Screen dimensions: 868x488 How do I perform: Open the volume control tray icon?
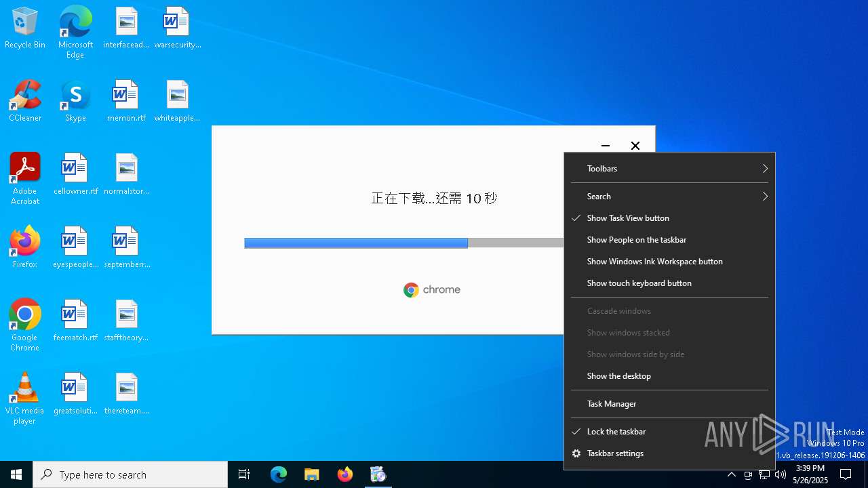[781, 474]
